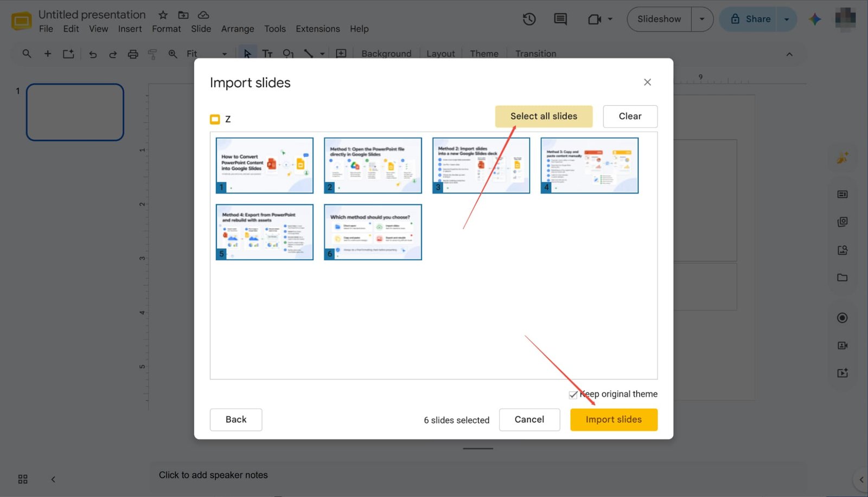Collapse the toolbar with the chevron
Image resolution: width=868 pixels, height=497 pixels.
[x=789, y=54]
